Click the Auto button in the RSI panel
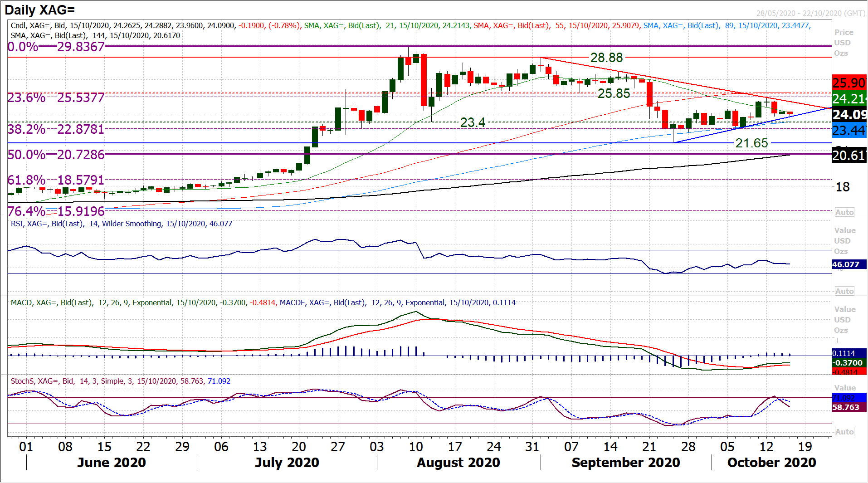 coord(844,291)
